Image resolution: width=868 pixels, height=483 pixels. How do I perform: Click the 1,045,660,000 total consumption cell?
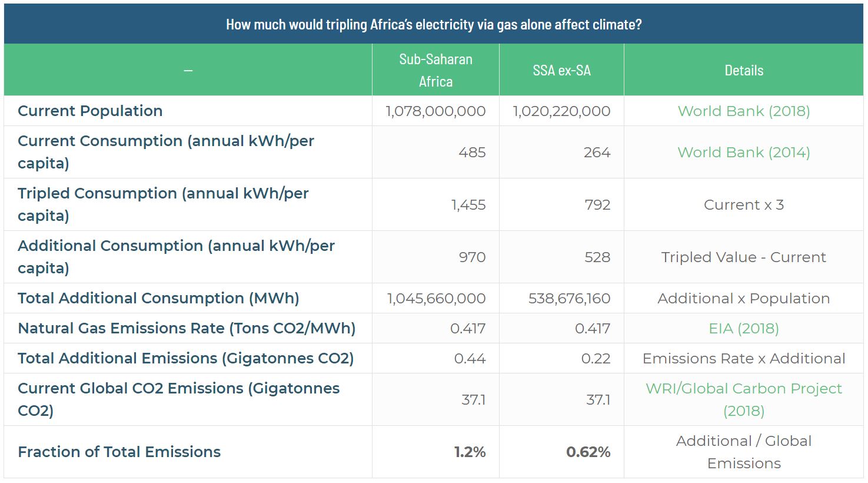click(436, 299)
